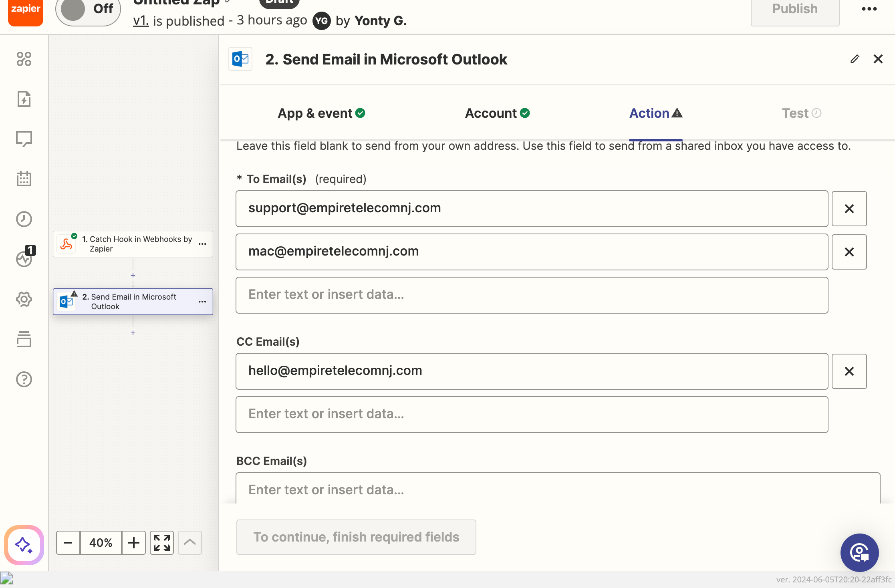The height and width of the screenshot is (588, 895).
Task: Add a step below Send Email step
Action: click(133, 333)
